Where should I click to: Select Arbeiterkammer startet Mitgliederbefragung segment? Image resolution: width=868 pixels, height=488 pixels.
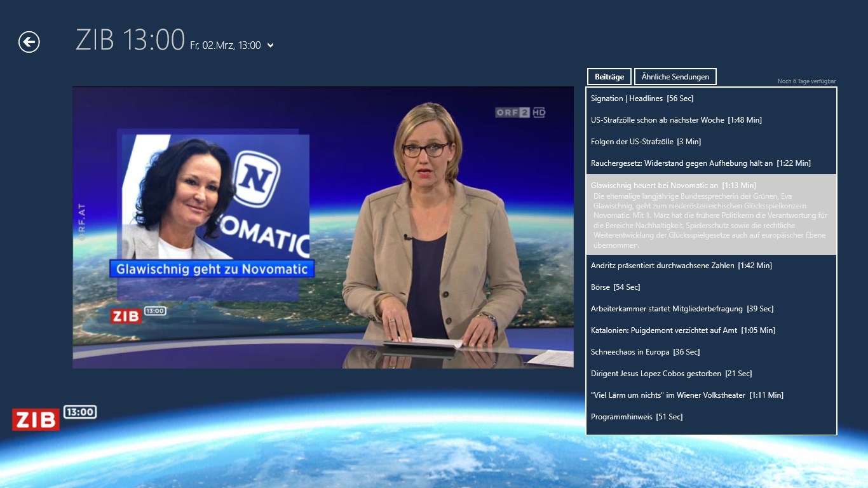click(x=711, y=309)
